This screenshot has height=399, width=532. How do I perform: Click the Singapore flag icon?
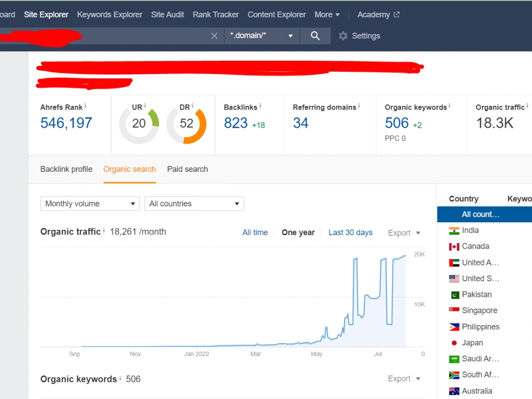click(x=454, y=310)
